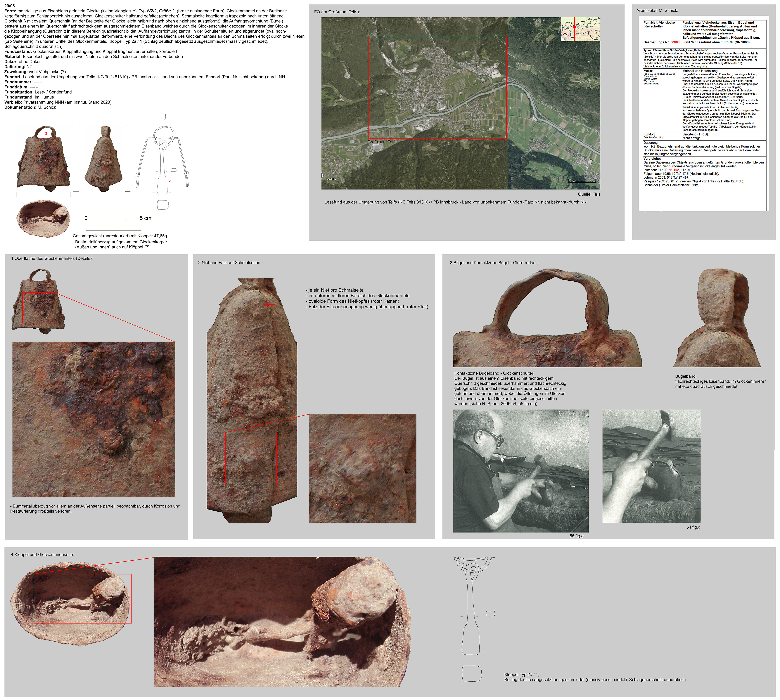Click the red rectangle on Telfs aerial map

click(437, 87)
